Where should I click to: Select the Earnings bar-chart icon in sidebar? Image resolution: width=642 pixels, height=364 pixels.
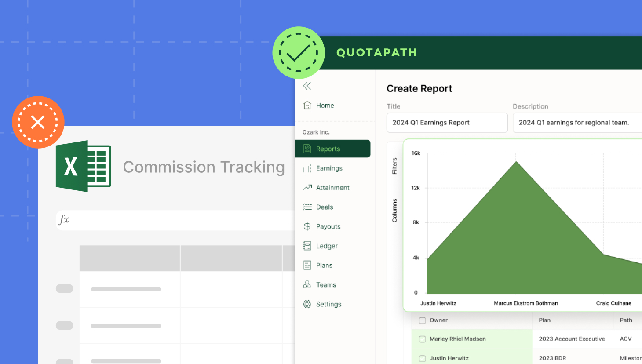[x=306, y=168]
